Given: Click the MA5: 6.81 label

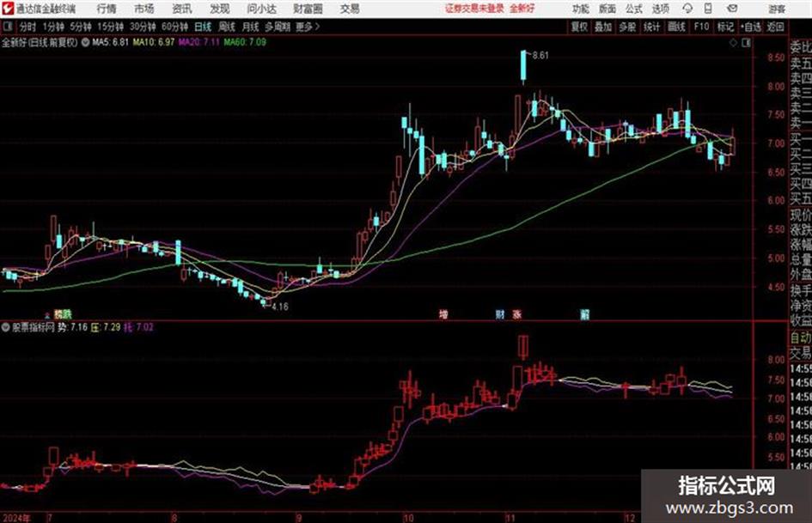Looking at the screenshot, I should pyautogui.click(x=110, y=42).
